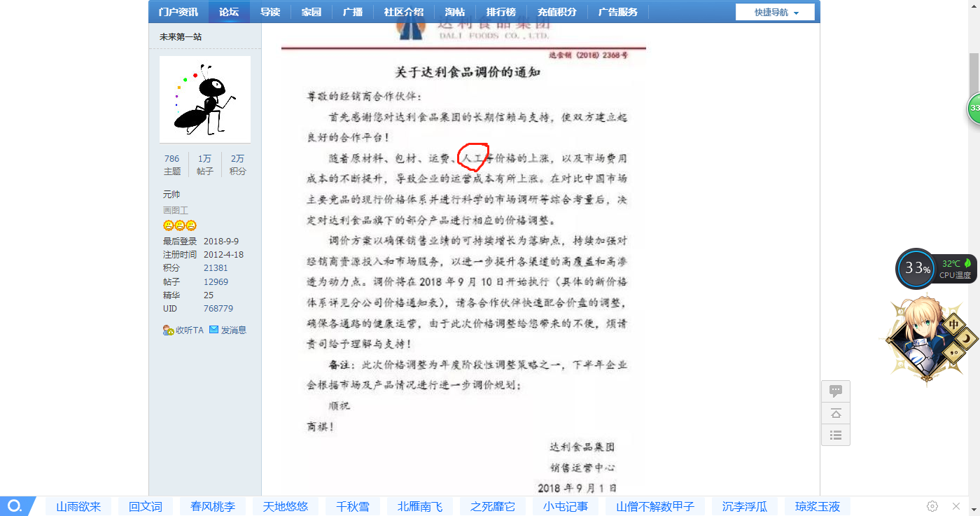Screen dimensions: 980x516
Task: Click the blue search logo icon
Action: (x=15, y=505)
